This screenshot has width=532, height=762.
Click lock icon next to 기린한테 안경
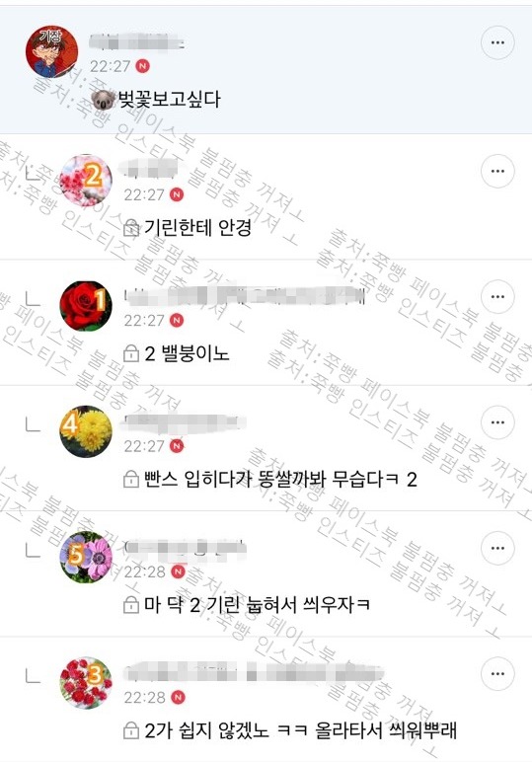(131, 227)
